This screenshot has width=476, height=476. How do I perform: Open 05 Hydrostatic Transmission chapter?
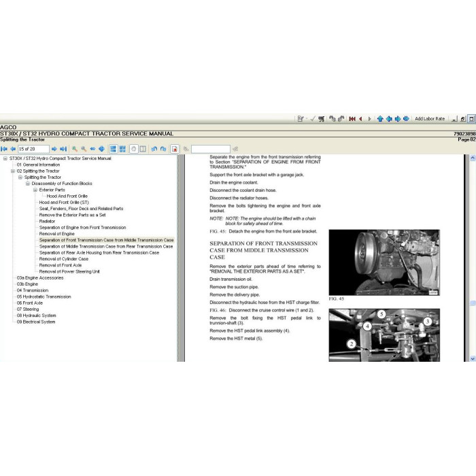pyautogui.click(x=44, y=297)
